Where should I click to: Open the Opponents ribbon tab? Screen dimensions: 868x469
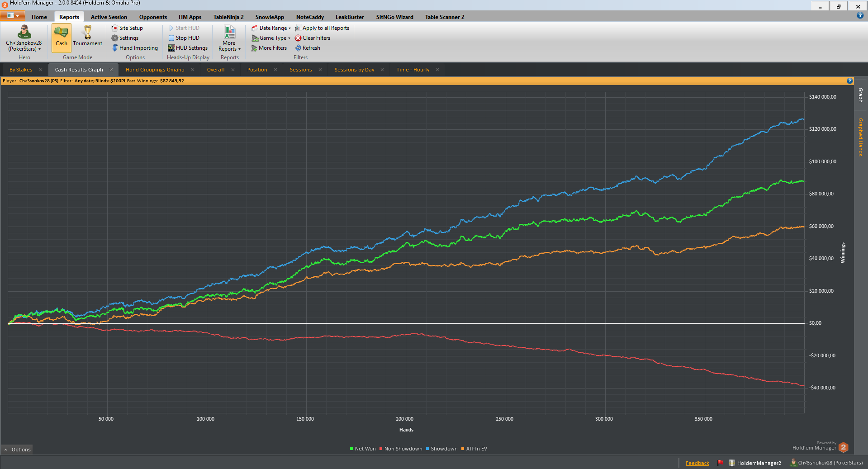[x=153, y=17]
